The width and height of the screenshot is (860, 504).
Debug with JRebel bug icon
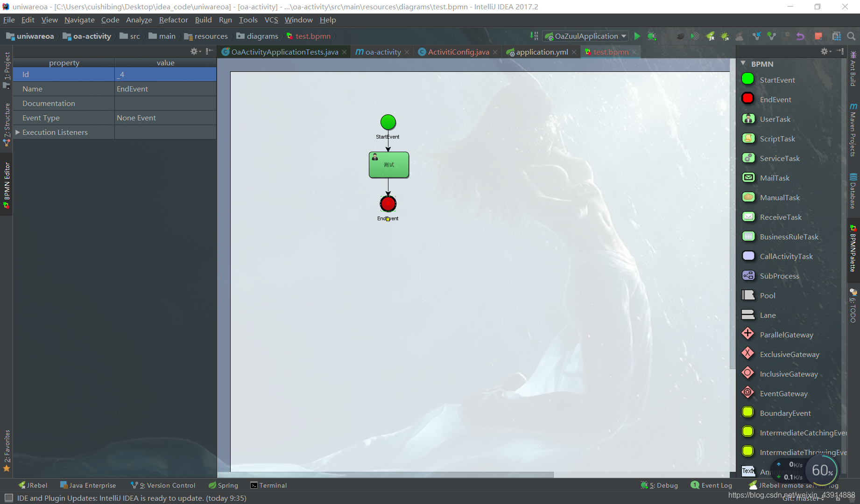click(x=725, y=36)
